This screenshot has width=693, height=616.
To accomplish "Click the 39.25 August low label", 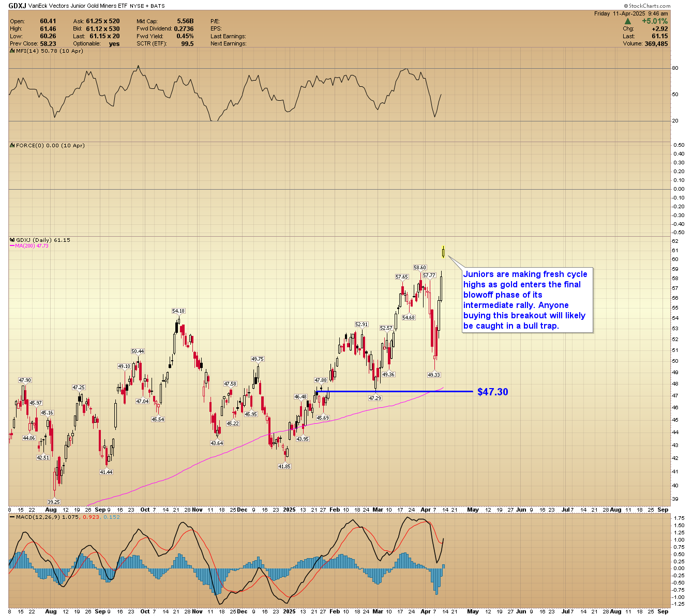I will [x=54, y=502].
